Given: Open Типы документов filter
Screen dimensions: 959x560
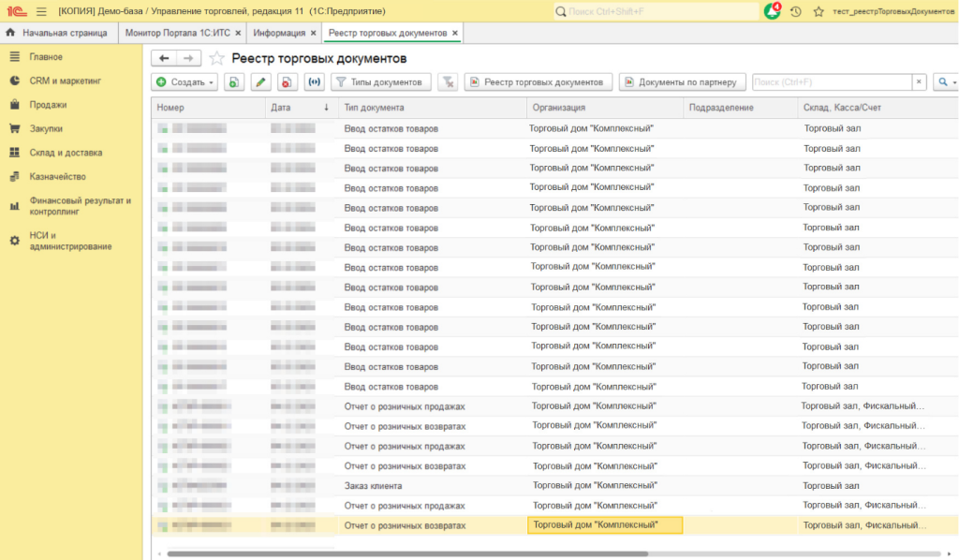Looking at the screenshot, I should pyautogui.click(x=380, y=81).
